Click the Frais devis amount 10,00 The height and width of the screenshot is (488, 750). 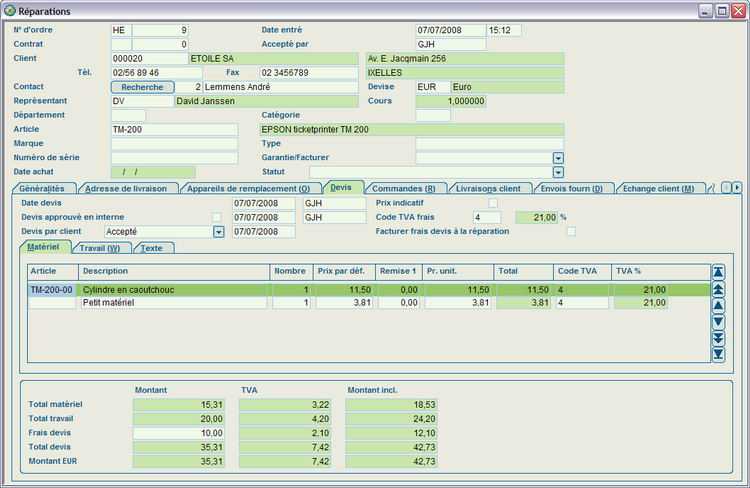click(178, 433)
